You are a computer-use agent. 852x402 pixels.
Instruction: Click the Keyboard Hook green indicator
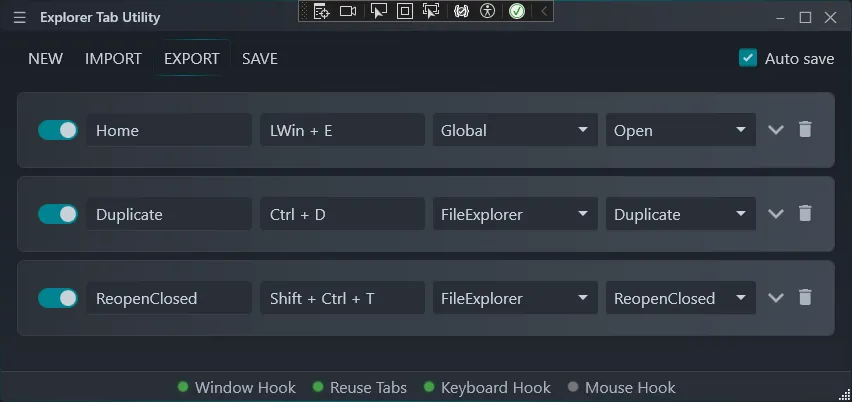[429, 387]
